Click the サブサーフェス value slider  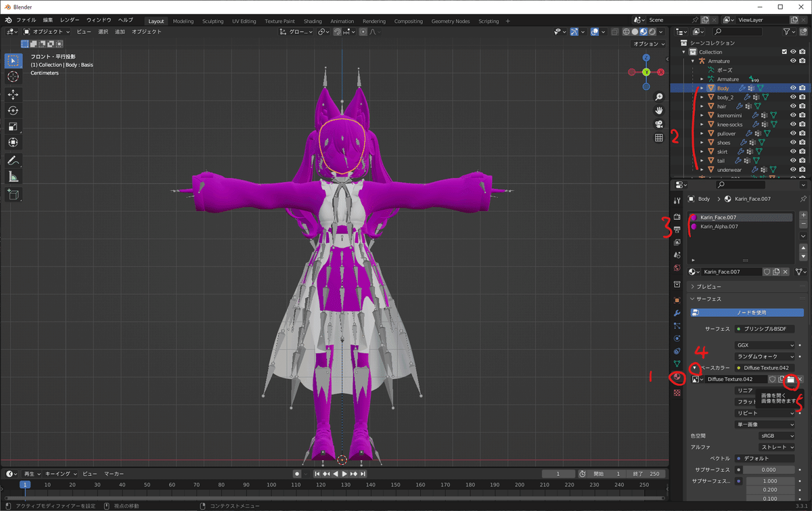769,470
